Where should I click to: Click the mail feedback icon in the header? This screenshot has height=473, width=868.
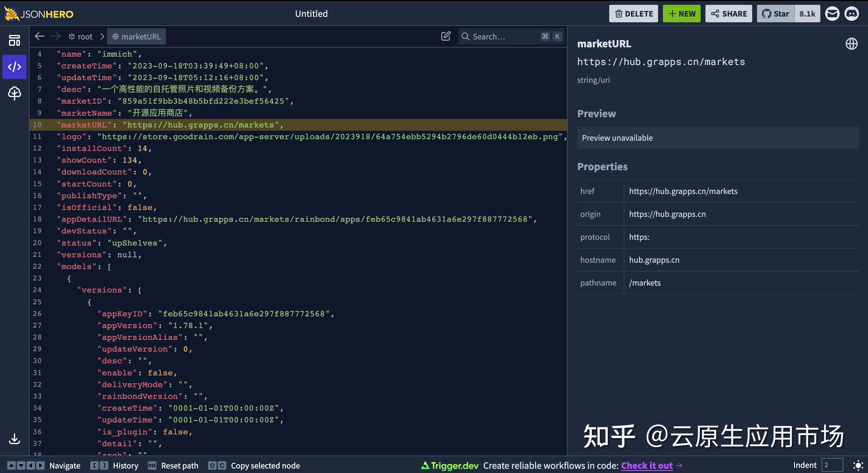(x=832, y=14)
